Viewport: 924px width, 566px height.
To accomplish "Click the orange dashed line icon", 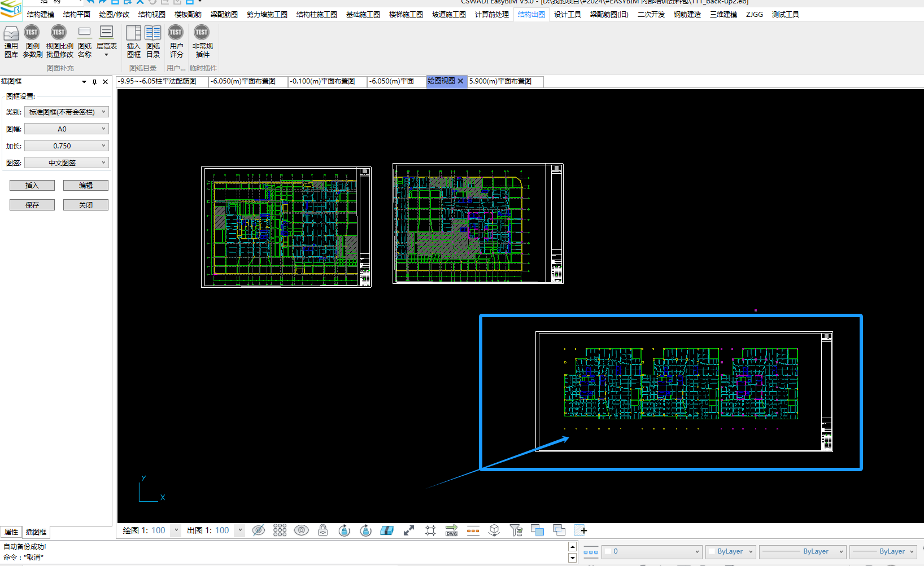I will [473, 530].
